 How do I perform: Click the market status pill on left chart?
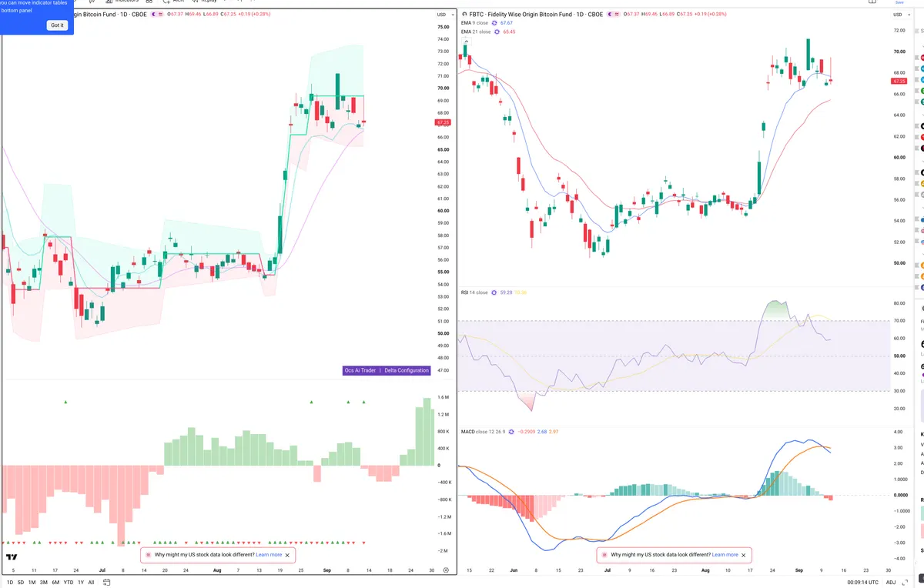point(157,15)
